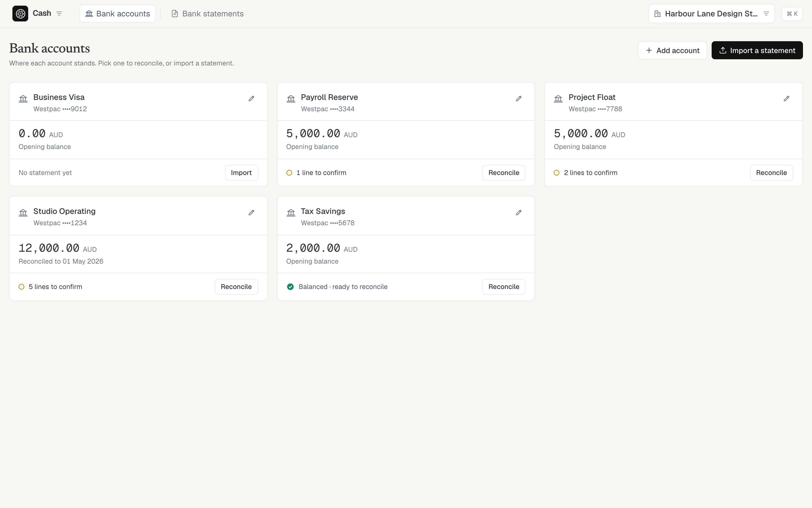Select the Project Float account title
Screen dimensions: 812x508
(592, 97)
